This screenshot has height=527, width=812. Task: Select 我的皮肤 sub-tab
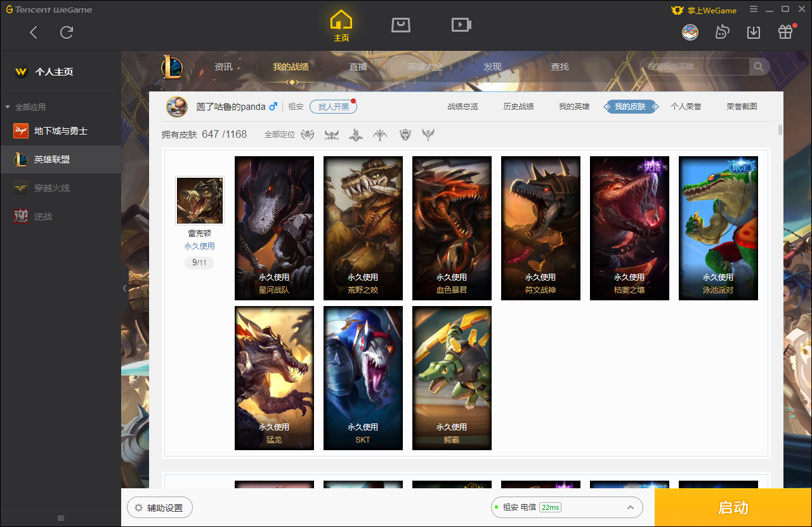[631, 107]
